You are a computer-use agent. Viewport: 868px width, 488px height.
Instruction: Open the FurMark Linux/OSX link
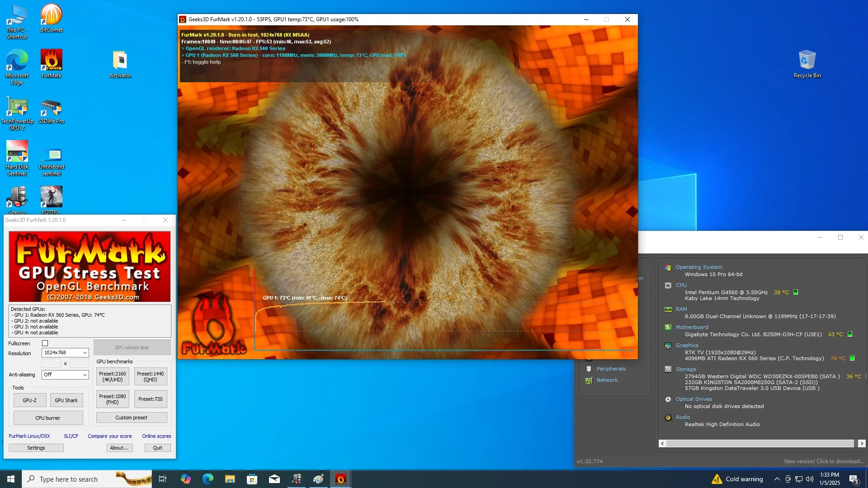tap(29, 436)
